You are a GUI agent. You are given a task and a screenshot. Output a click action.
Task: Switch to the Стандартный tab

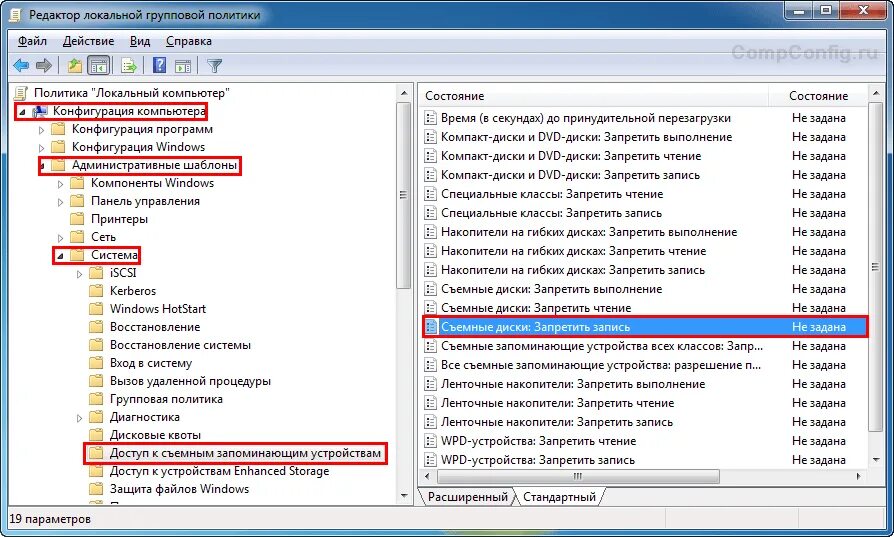[x=559, y=497]
